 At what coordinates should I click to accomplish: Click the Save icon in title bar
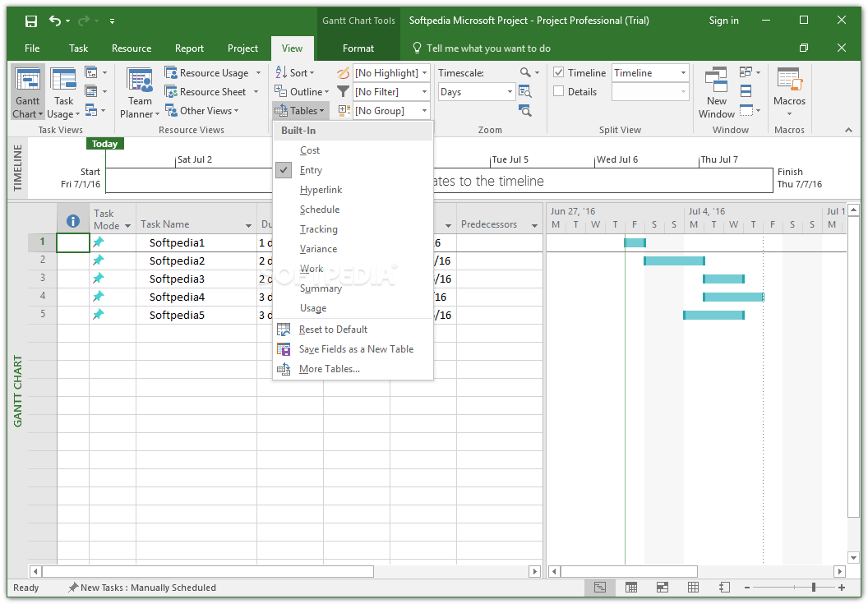pyautogui.click(x=31, y=21)
